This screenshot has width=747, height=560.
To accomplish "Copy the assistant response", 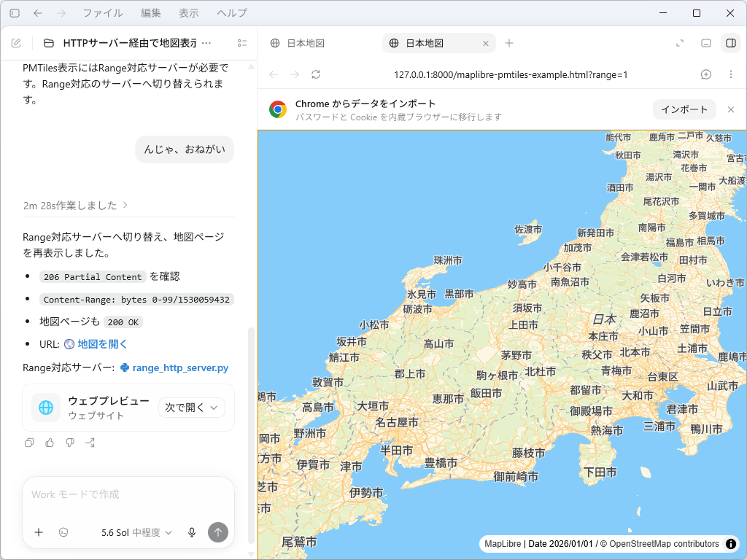I will 29,443.
